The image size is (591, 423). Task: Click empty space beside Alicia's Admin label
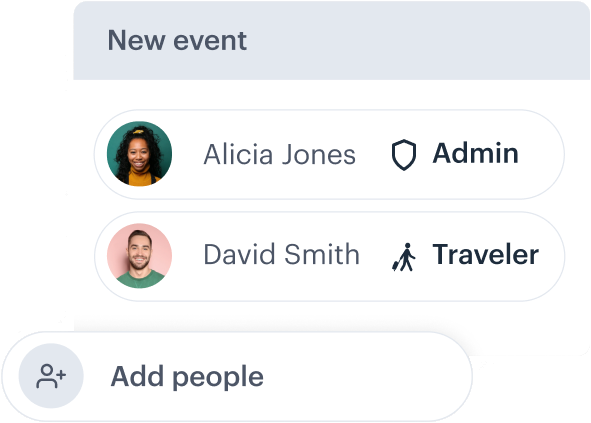(539, 154)
